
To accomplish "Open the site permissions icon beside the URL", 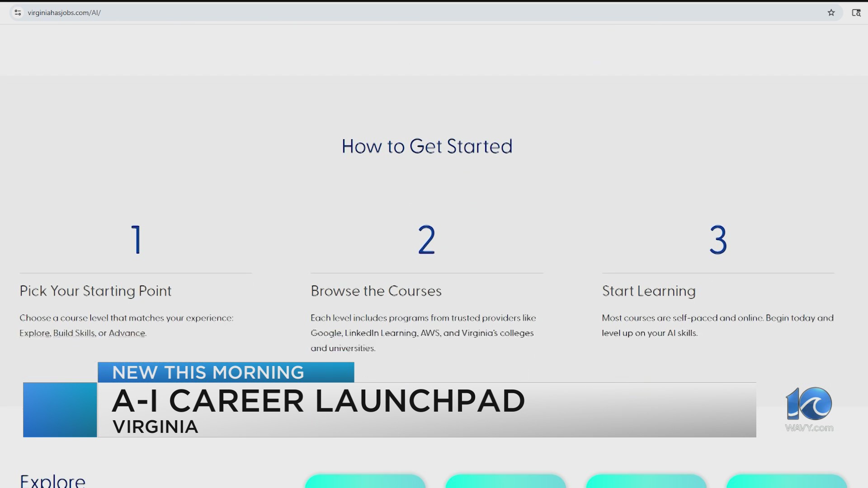I will pyautogui.click(x=18, y=13).
